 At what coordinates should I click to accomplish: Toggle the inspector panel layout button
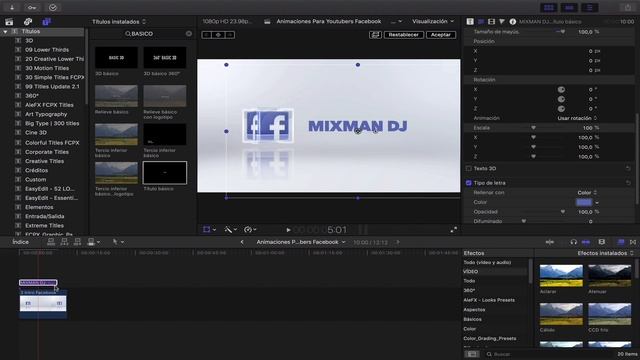click(589, 7)
